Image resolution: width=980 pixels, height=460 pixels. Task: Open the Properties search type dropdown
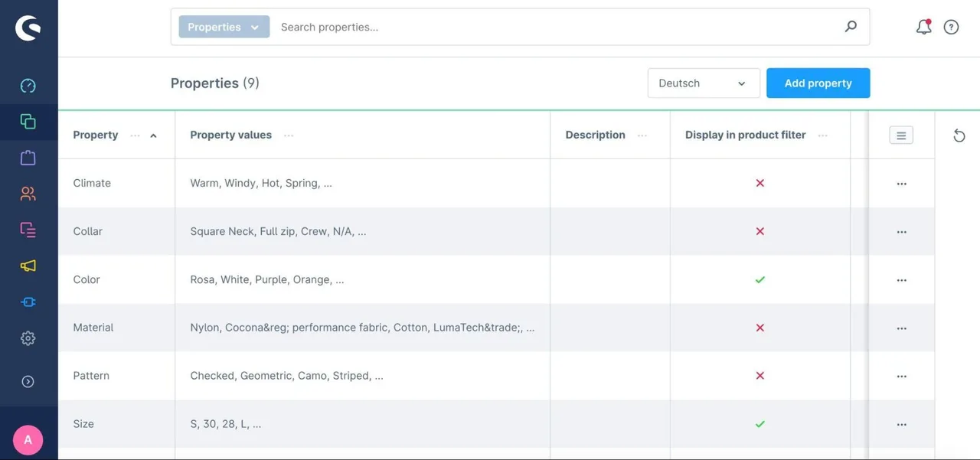click(224, 27)
